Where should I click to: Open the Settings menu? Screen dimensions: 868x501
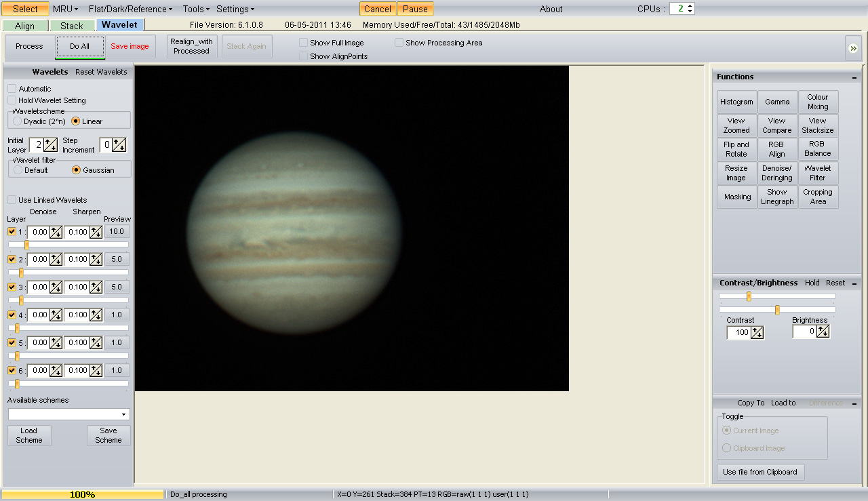coord(235,9)
